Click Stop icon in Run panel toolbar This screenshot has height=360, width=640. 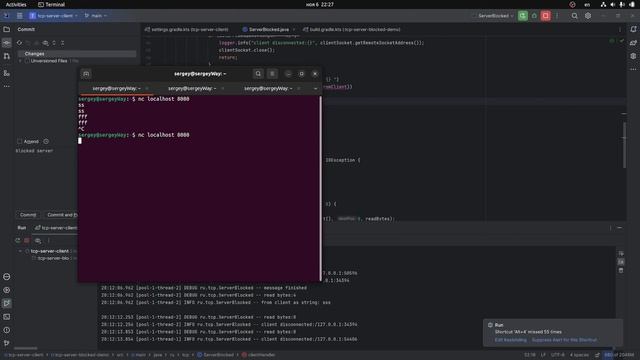(27, 240)
